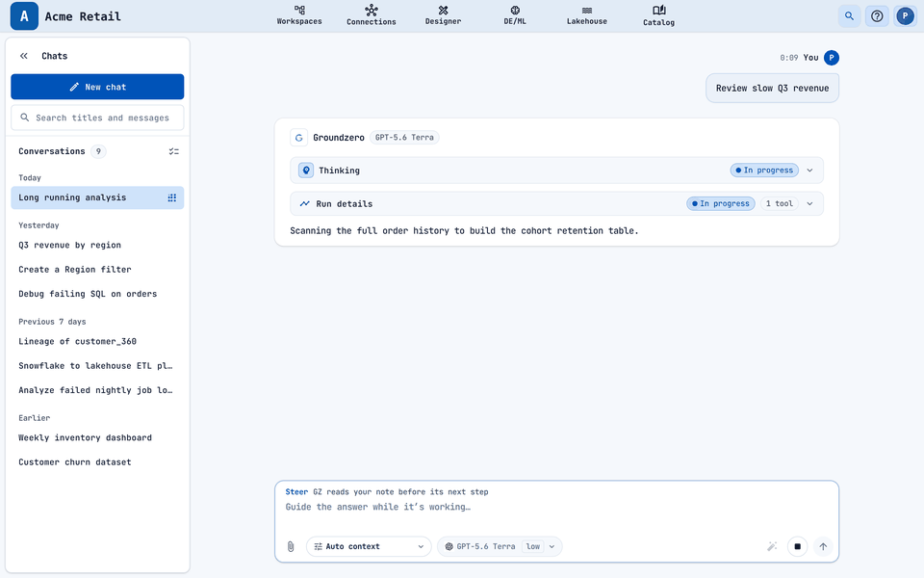Open the DE/ML section
This screenshot has width=924, height=578.
(x=515, y=15)
